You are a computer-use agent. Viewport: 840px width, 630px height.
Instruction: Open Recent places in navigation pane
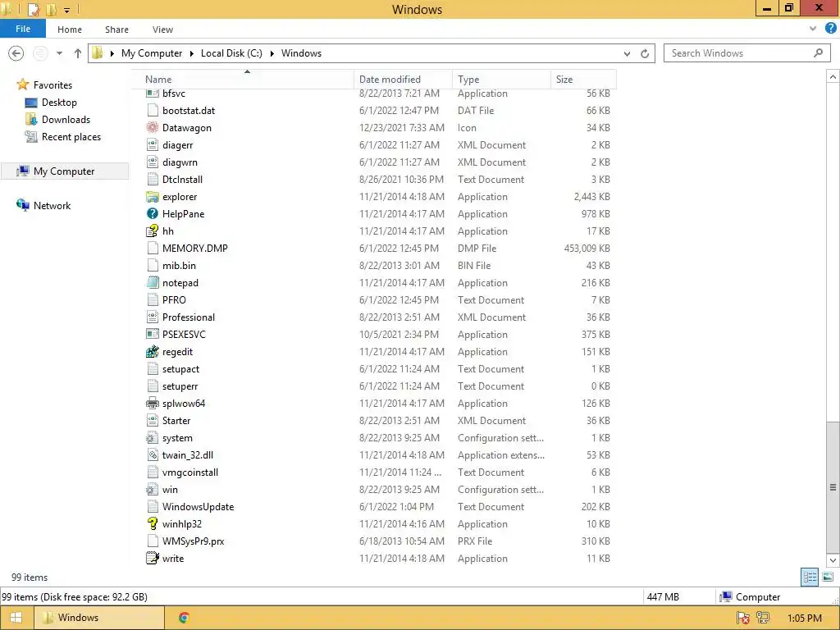(x=71, y=137)
